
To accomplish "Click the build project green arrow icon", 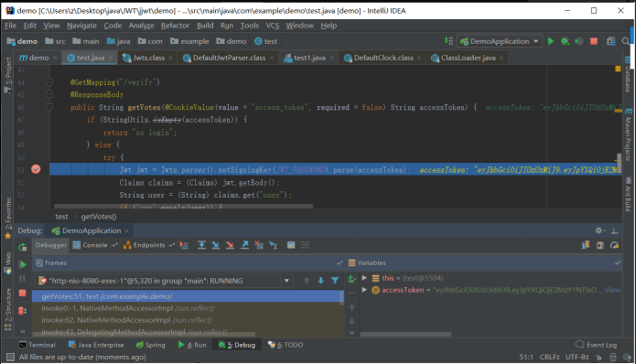I will 448,41.
